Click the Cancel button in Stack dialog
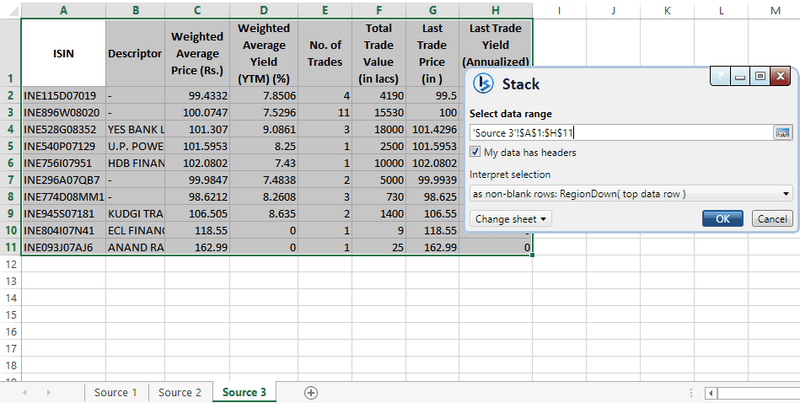The height and width of the screenshot is (403, 800). click(x=772, y=219)
